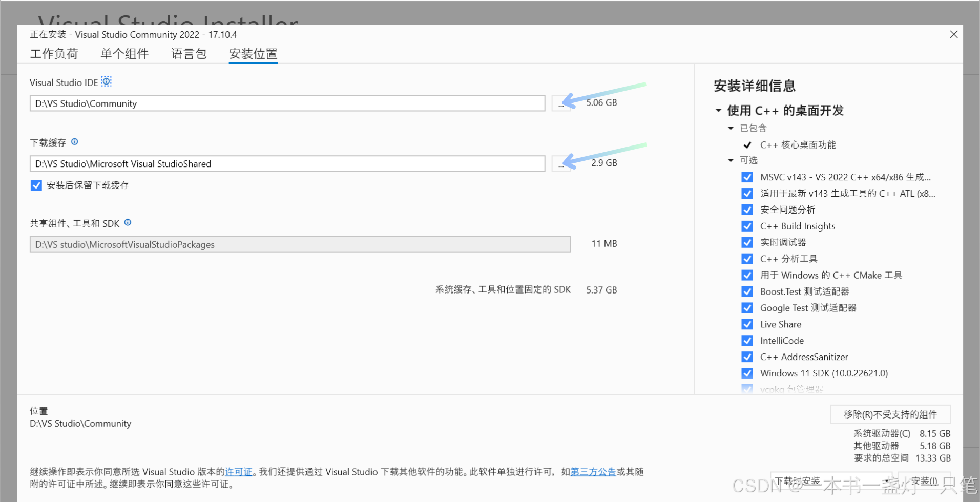980x502 pixels.
Task: Close the installer dialog with X
Action: coord(953,34)
